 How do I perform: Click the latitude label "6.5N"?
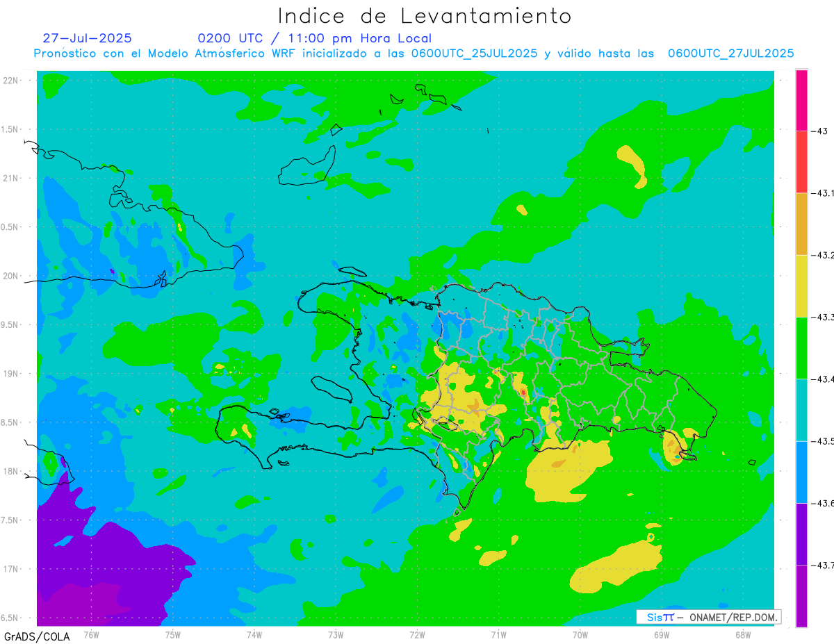click(10, 618)
